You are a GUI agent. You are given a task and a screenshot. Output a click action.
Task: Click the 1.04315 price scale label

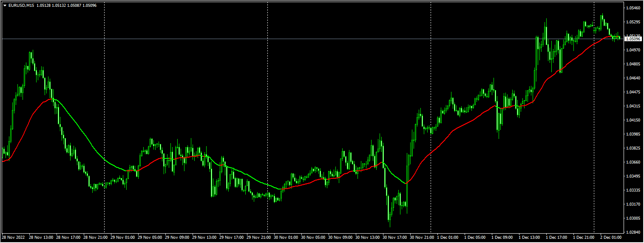click(634, 106)
